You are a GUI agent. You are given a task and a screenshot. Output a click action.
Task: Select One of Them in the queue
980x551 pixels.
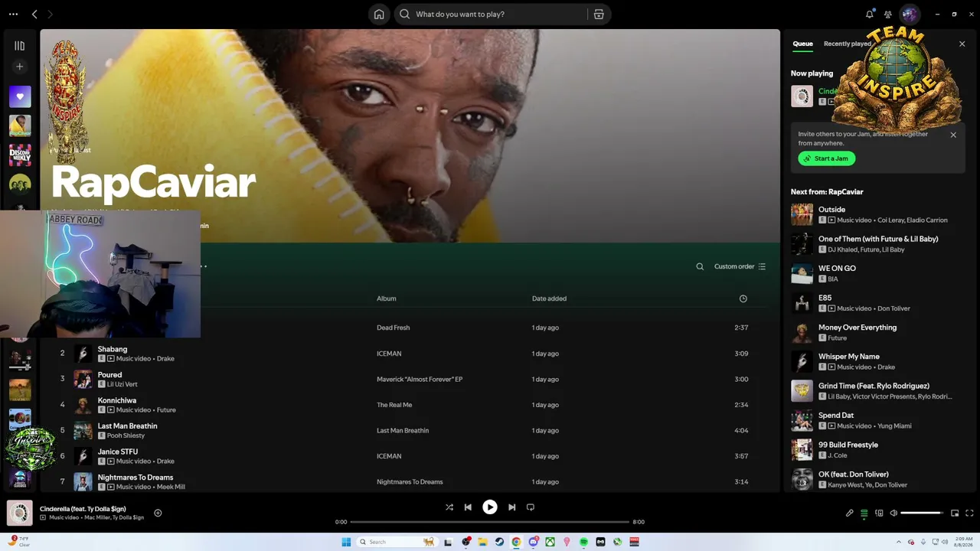click(x=878, y=239)
